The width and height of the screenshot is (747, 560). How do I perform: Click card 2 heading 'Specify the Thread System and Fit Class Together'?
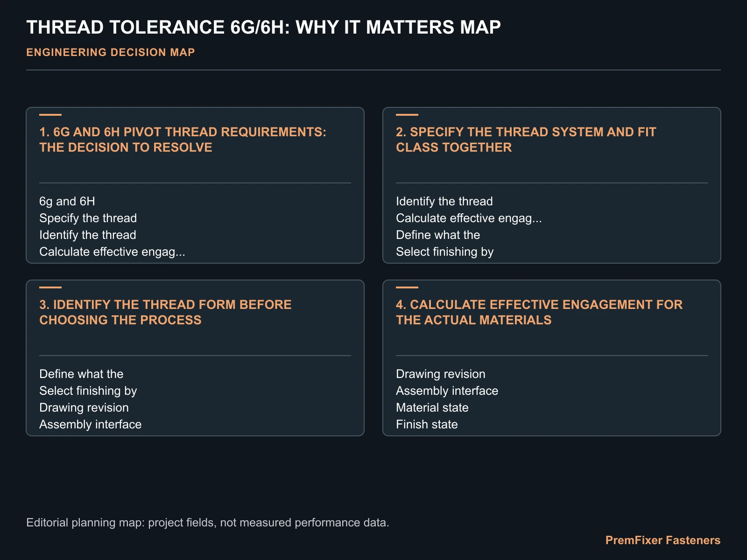(526, 140)
